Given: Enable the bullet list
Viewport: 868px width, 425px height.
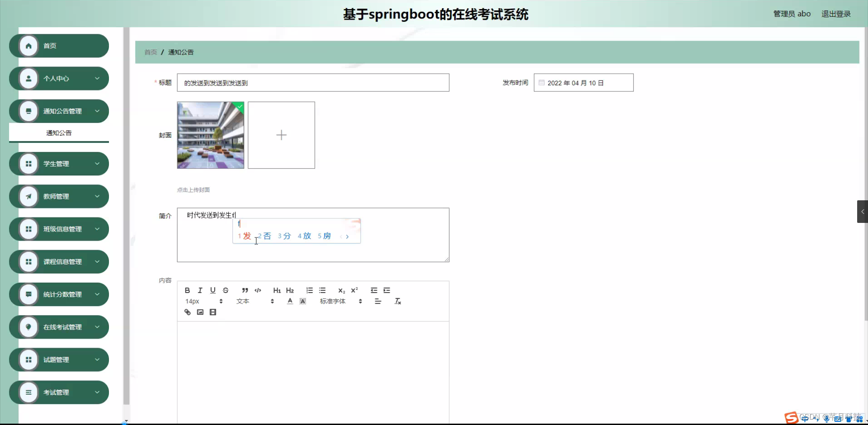Looking at the screenshot, I should pos(322,290).
